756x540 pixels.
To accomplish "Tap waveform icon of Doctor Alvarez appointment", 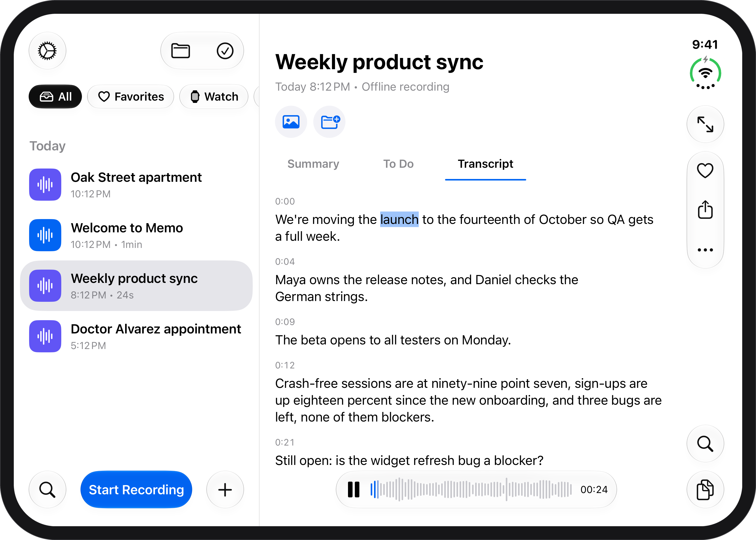I will click(x=45, y=337).
